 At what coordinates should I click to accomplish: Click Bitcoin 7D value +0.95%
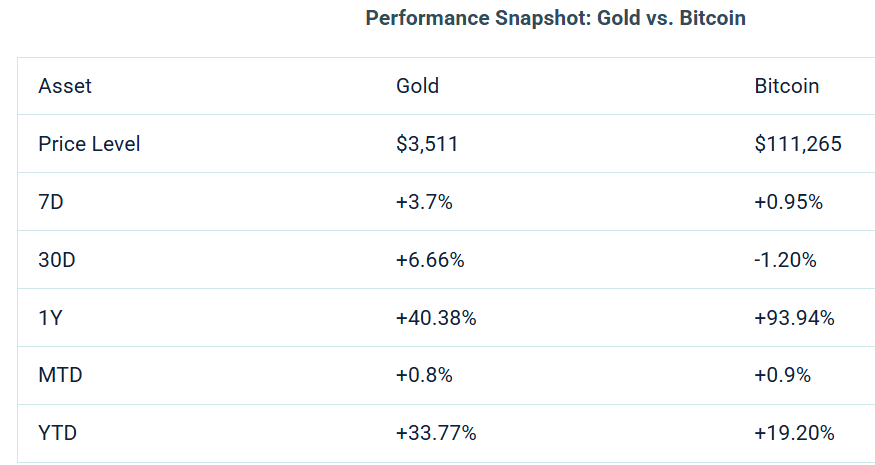[x=788, y=202]
